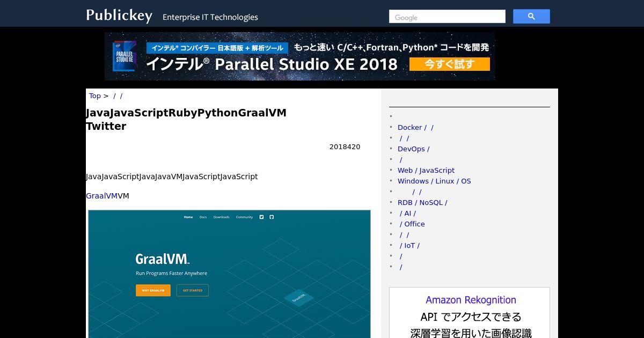Screen dimensions: 644x338
Task: Open the RDB / NoSQL category link
Action: [422, 202]
